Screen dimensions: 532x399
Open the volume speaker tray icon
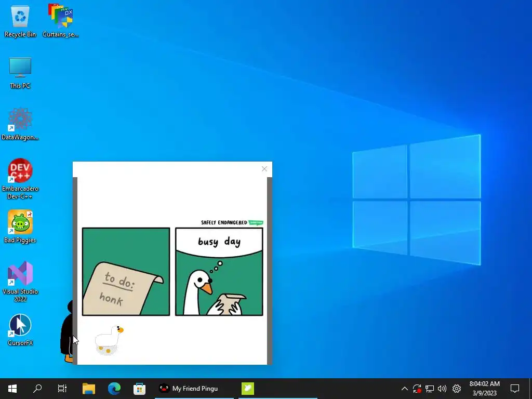click(442, 389)
